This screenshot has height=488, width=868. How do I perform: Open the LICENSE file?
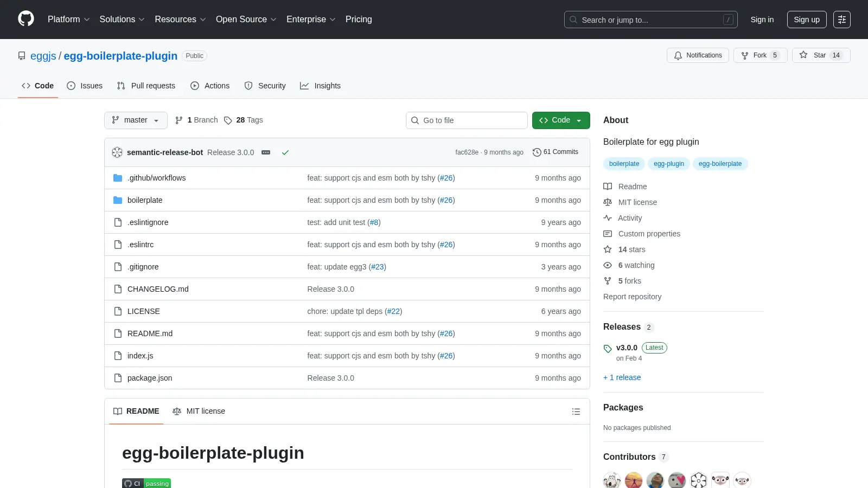pyautogui.click(x=144, y=311)
